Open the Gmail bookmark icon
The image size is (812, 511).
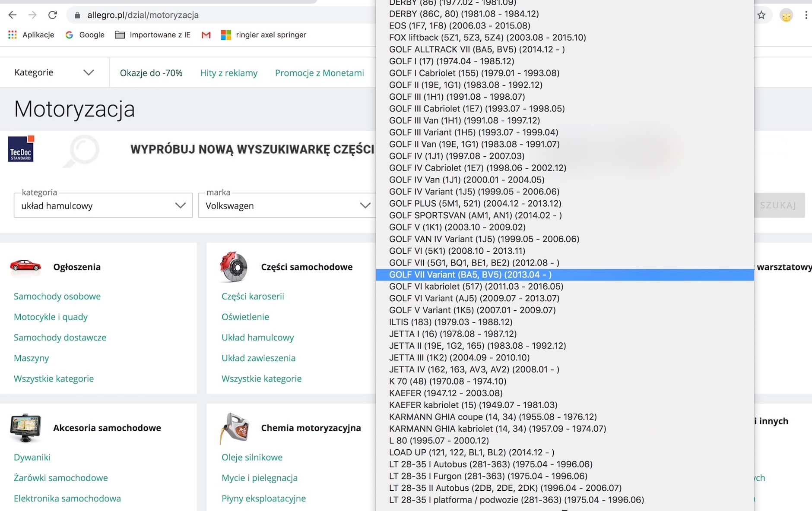coord(206,35)
